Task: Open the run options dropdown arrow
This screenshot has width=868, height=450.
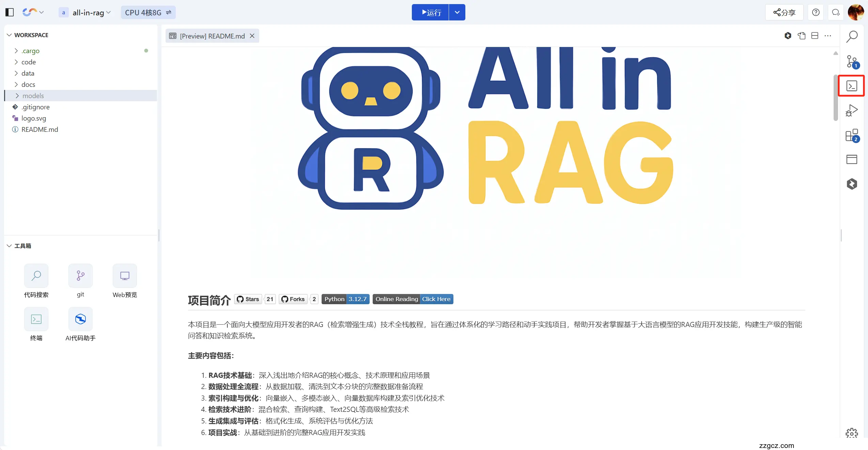Action: (457, 12)
